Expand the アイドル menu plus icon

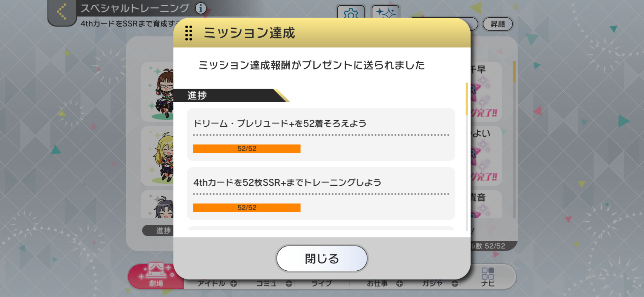(x=233, y=284)
